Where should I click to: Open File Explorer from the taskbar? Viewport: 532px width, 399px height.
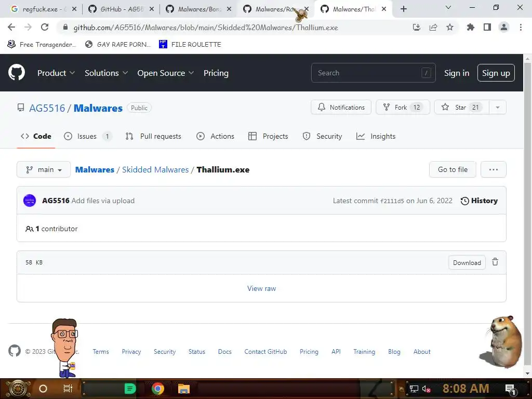[183, 389]
